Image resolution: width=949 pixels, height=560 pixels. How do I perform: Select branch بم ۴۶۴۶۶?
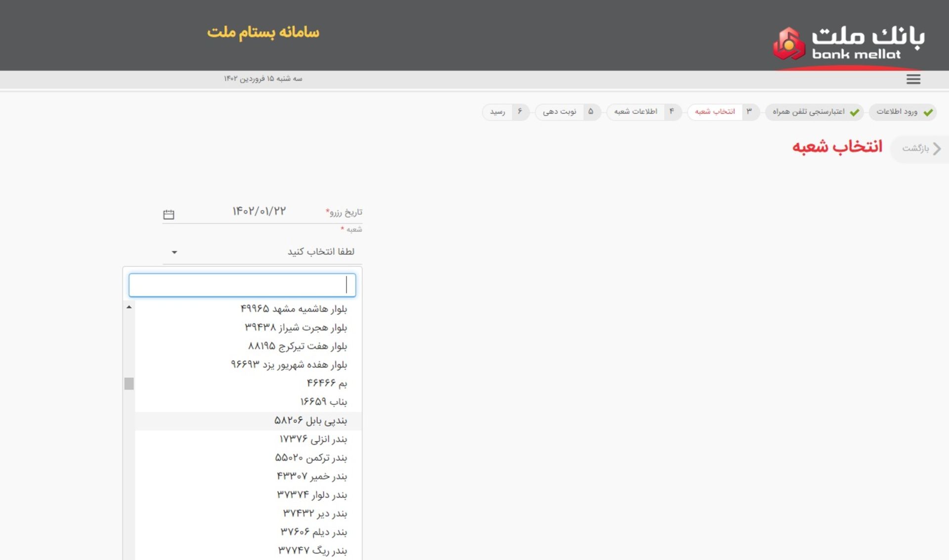pyautogui.click(x=248, y=383)
